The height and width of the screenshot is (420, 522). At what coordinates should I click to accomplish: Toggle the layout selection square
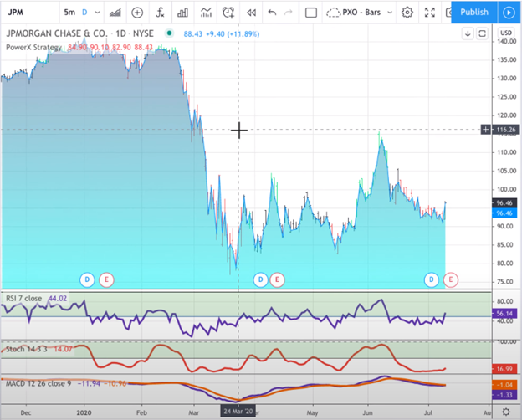[311, 13]
